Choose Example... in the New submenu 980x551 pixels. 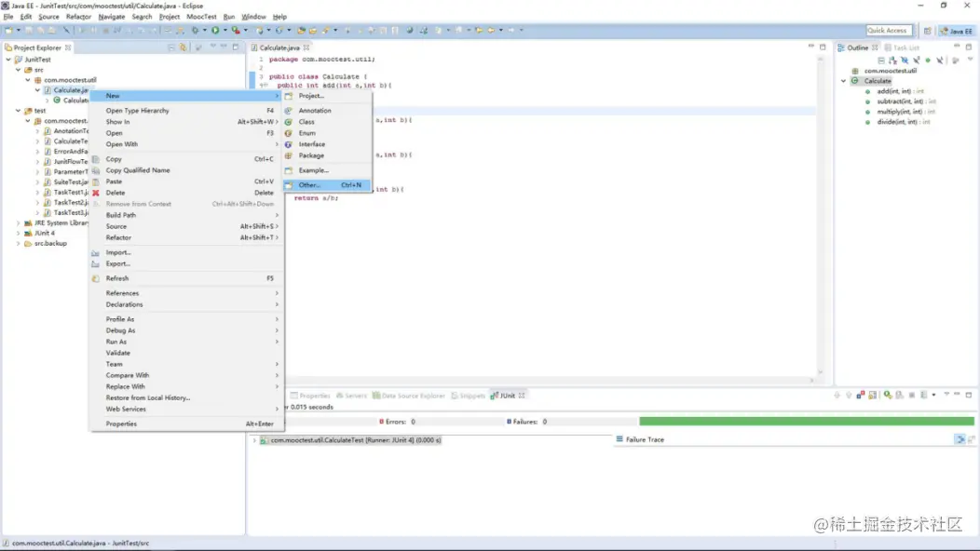pyautogui.click(x=328, y=170)
